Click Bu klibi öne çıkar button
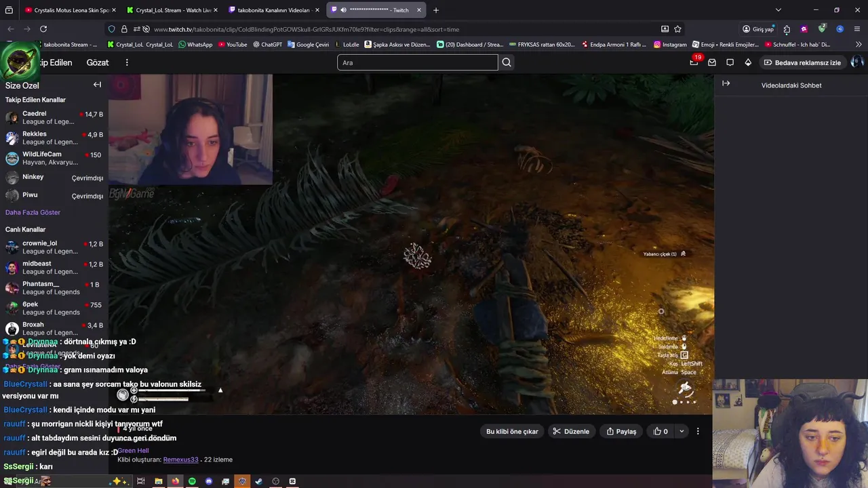This screenshot has width=868, height=488. click(512, 431)
